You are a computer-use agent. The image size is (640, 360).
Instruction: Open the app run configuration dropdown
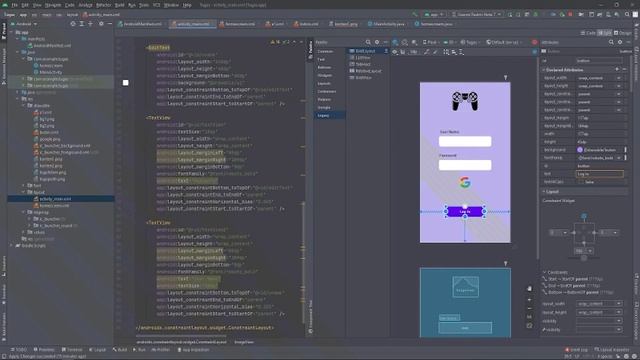coord(434,14)
